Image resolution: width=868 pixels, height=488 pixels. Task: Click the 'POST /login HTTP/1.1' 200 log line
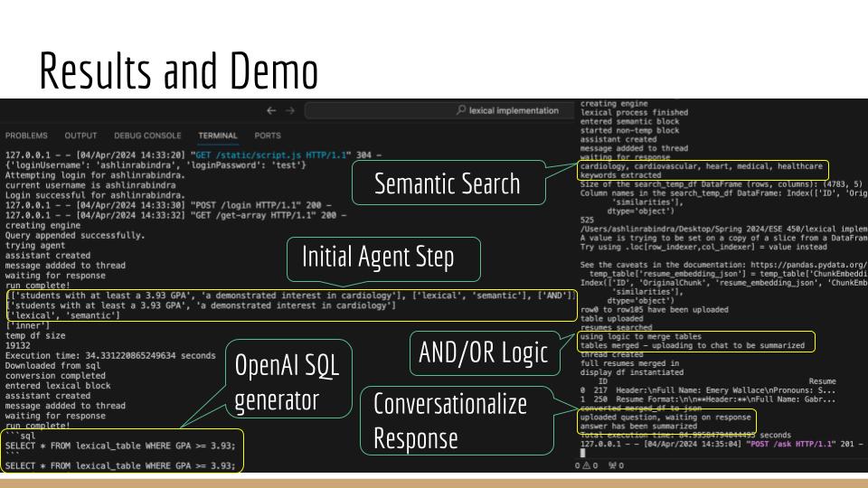pos(168,205)
